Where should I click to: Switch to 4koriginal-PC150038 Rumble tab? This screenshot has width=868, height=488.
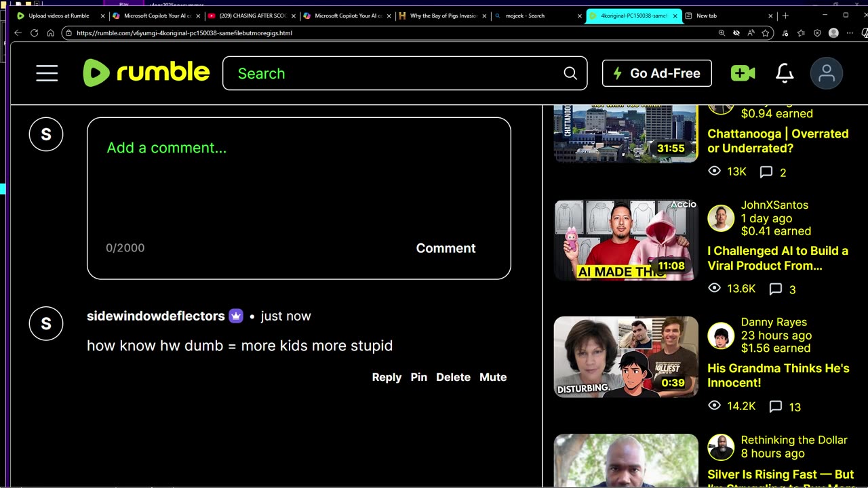coord(633,16)
